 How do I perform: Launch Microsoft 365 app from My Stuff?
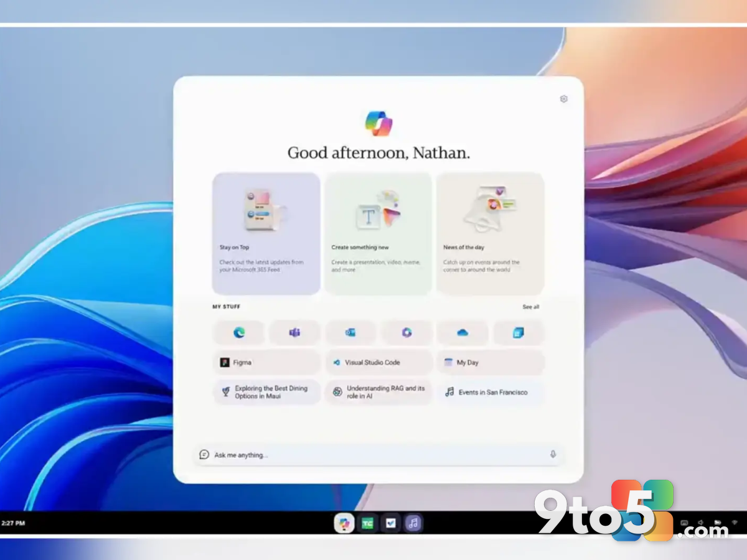tap(406, 333)
